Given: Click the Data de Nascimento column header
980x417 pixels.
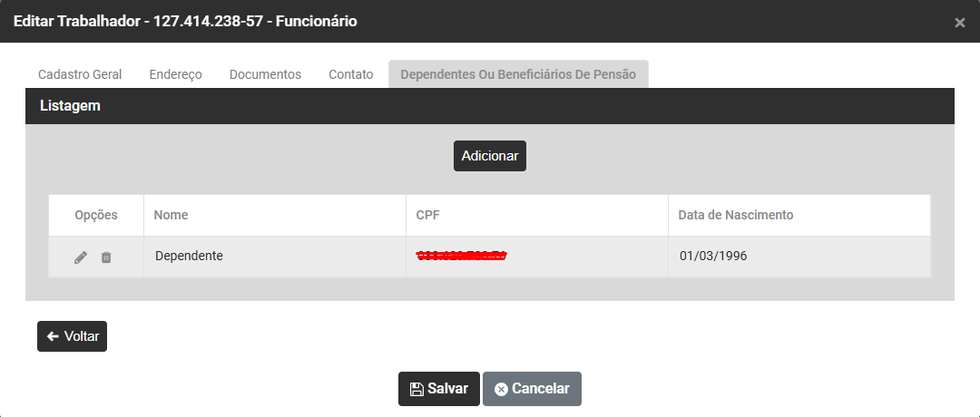Looking at the screenshot, I should [736, 216].
